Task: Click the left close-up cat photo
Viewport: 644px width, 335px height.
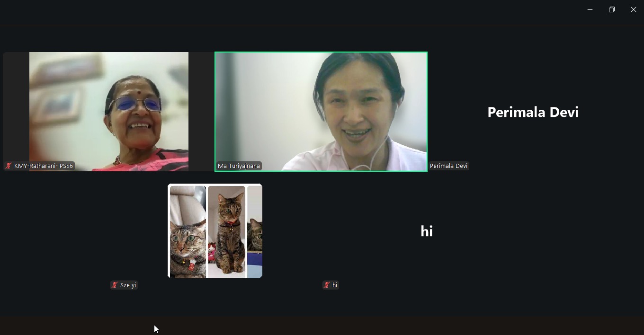Action: [x=188, y=232]
